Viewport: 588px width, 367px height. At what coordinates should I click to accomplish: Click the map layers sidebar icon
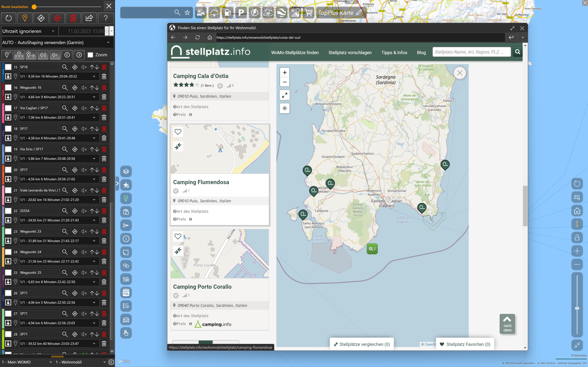pyautogui.click(x=126, y=171)
